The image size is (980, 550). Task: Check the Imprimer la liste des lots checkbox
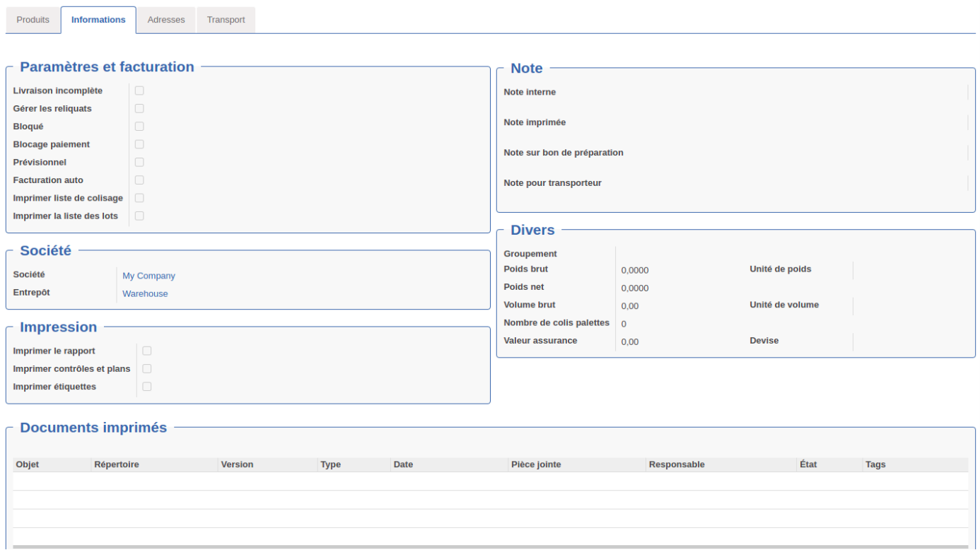point(139,216)
